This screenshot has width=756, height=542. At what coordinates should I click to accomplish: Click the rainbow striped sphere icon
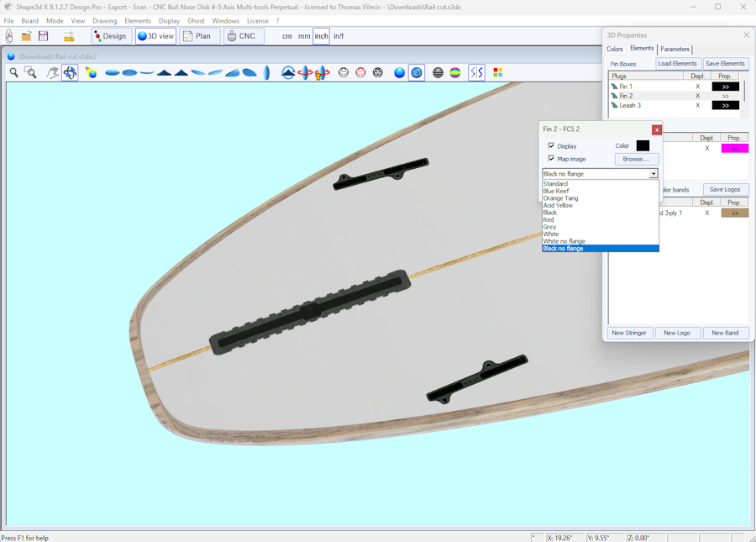(x=455, y=73)
